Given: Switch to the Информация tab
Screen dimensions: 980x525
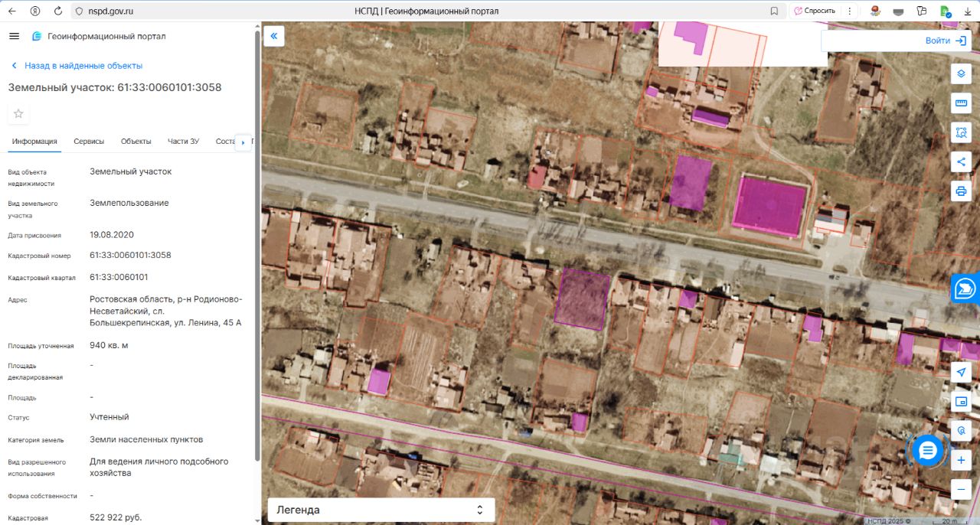Looking at the screenshot, I should tap(34, 142).
